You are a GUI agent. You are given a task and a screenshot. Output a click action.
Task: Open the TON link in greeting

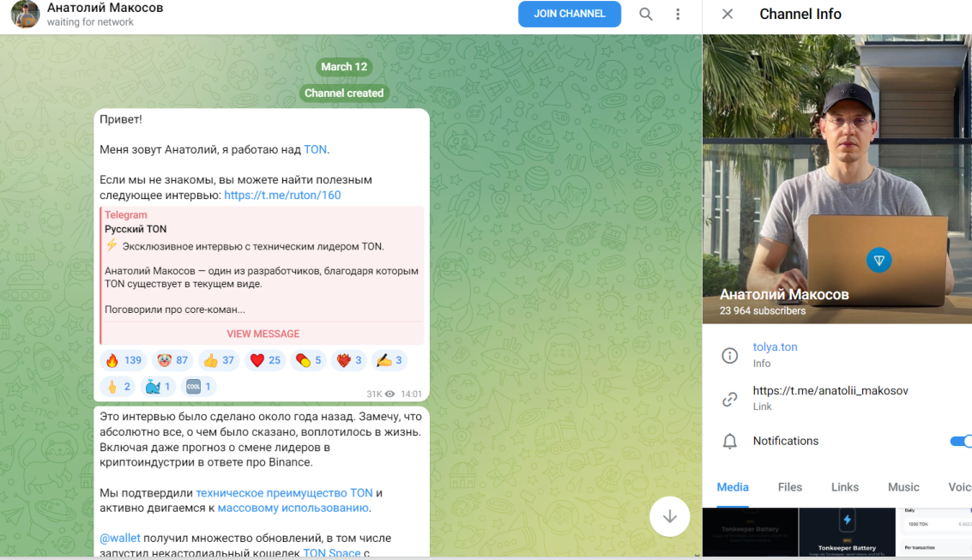[x=315, y=149]
